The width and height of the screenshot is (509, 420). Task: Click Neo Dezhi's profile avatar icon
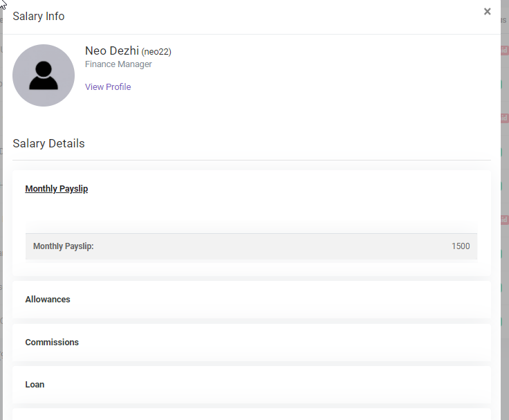44,75
